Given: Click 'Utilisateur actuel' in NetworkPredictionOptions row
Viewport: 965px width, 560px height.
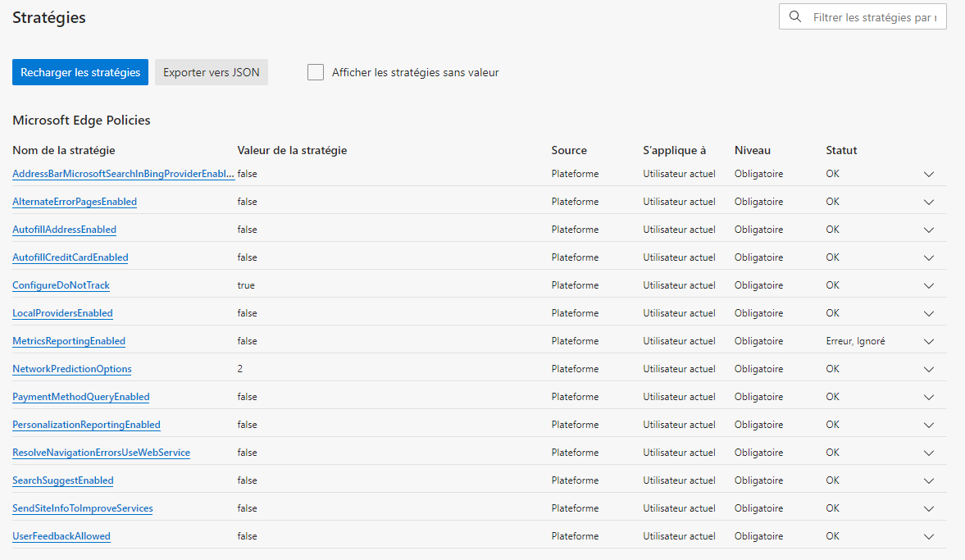Looking at the screenshot, I should point(680,369).
